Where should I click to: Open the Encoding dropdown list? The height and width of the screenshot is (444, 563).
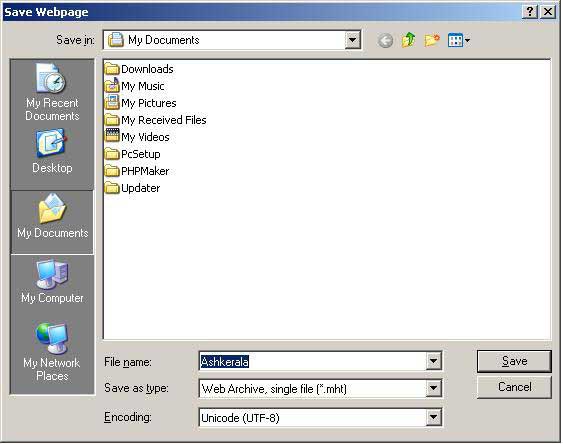433,417
